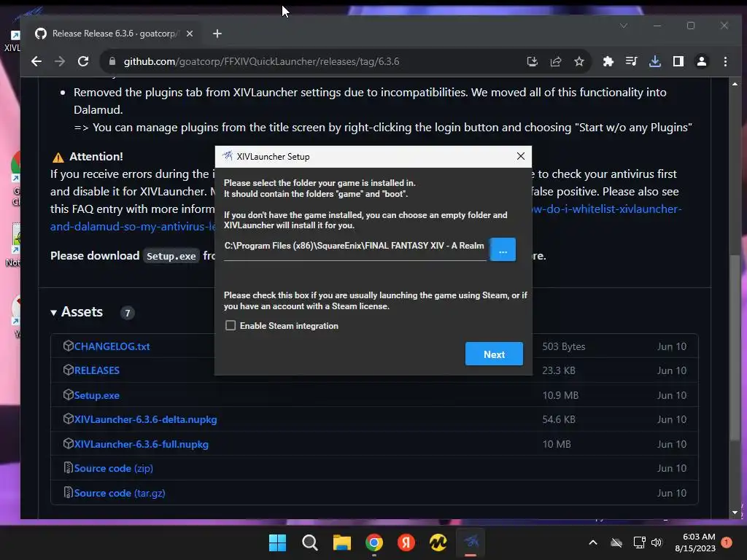Open volume speaker tray icon
Image resolution: width=747 pixels, height=560 pixels.
(657, 542)
